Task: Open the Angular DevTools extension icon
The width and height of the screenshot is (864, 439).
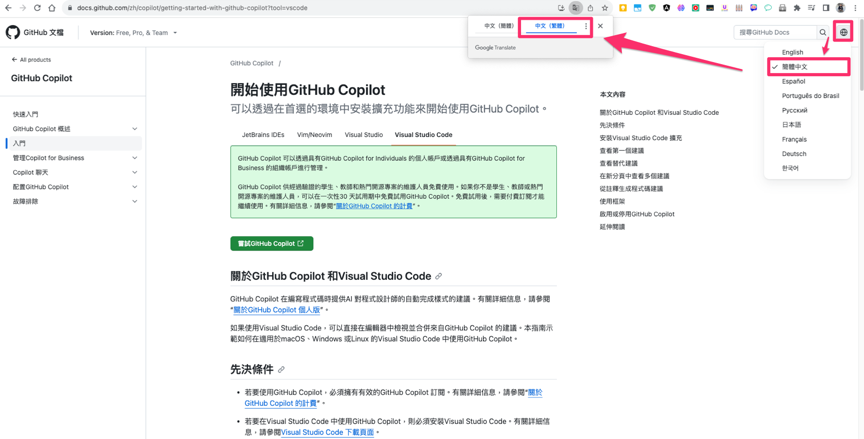Action: (667, 8)
